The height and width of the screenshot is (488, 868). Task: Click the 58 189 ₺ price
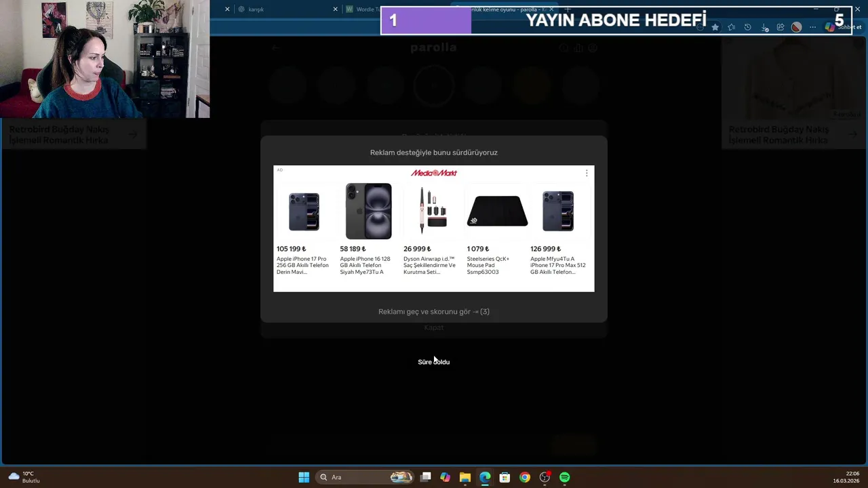pyautogui.click(x=353, y=249)
